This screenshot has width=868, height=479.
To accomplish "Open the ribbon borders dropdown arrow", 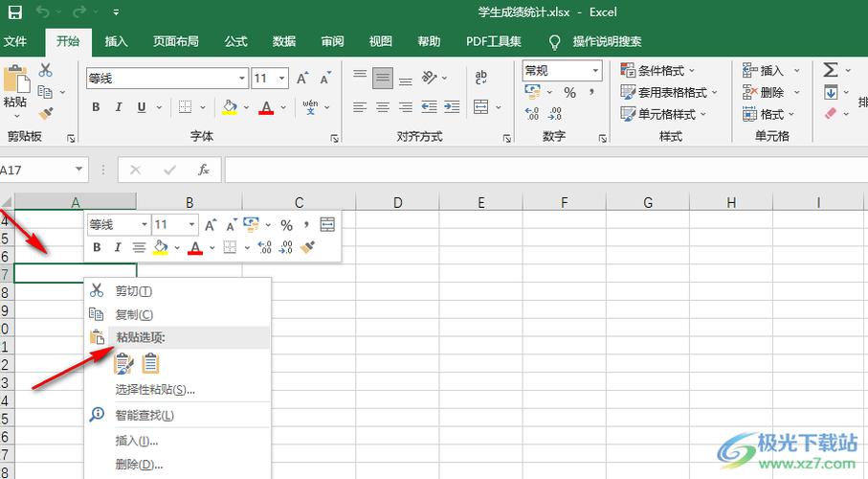I will [x=203, y=107].
